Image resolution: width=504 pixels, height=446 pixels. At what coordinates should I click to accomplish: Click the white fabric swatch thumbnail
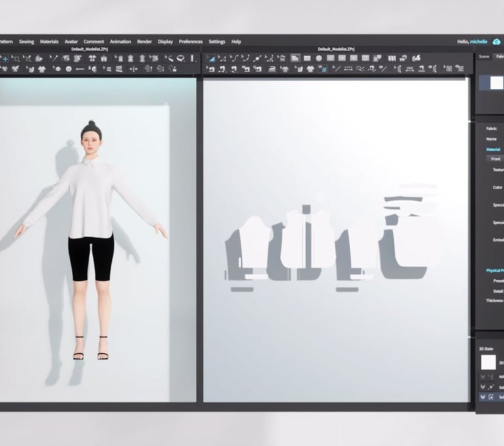pyautogui.click(x=496, y=83)
